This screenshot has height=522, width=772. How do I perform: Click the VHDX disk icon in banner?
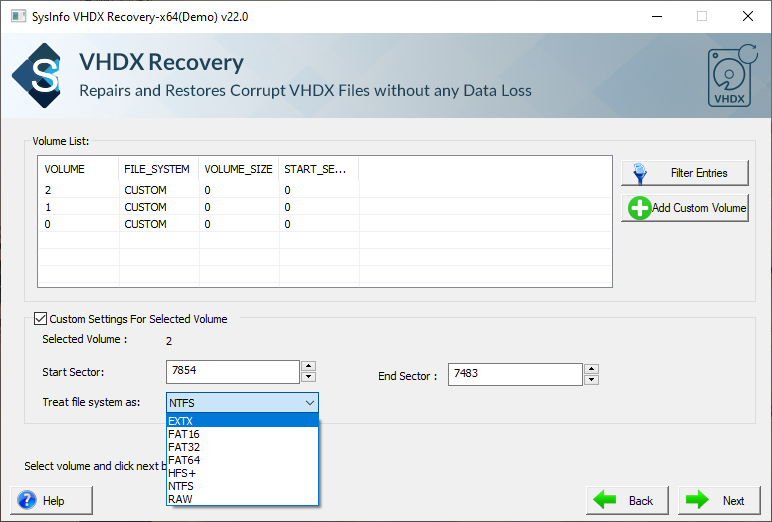pos(732,75)
